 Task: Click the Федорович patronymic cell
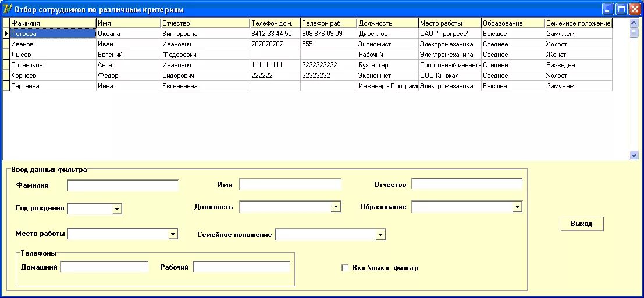(205, 55)
